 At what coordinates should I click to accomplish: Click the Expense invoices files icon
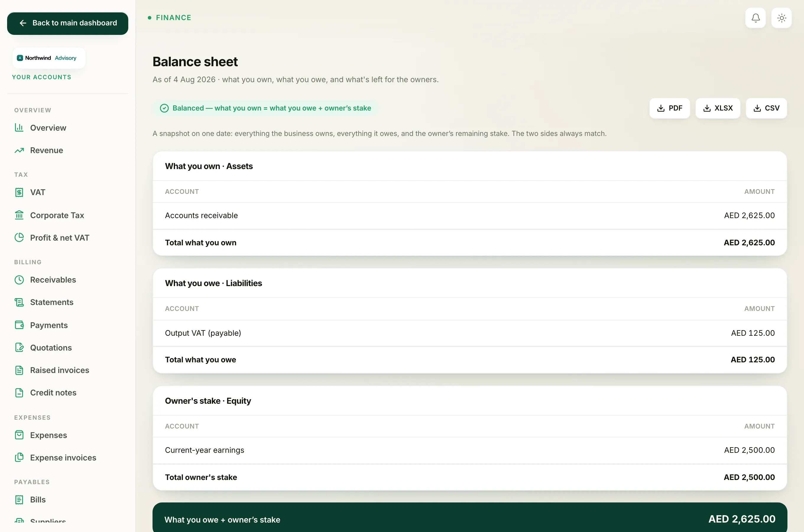pyautogui.click(x=19, y=457)
